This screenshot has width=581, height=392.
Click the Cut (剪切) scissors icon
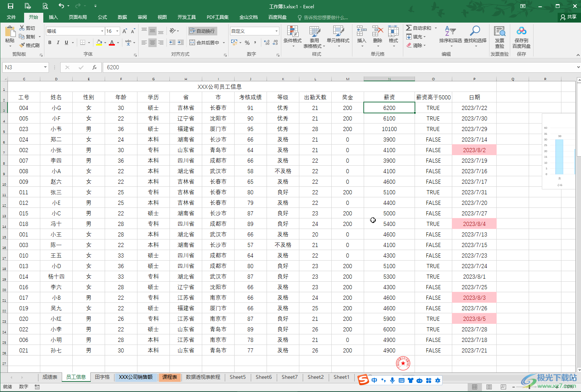(x=22, y=28)
